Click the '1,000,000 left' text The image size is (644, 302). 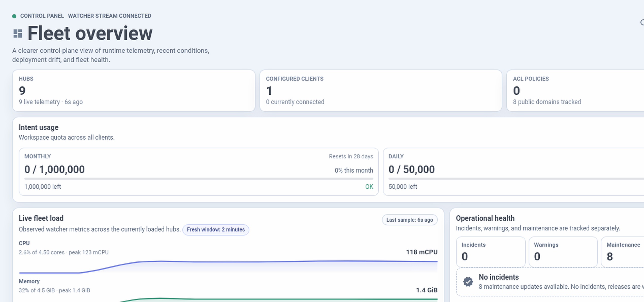point(43,187)
